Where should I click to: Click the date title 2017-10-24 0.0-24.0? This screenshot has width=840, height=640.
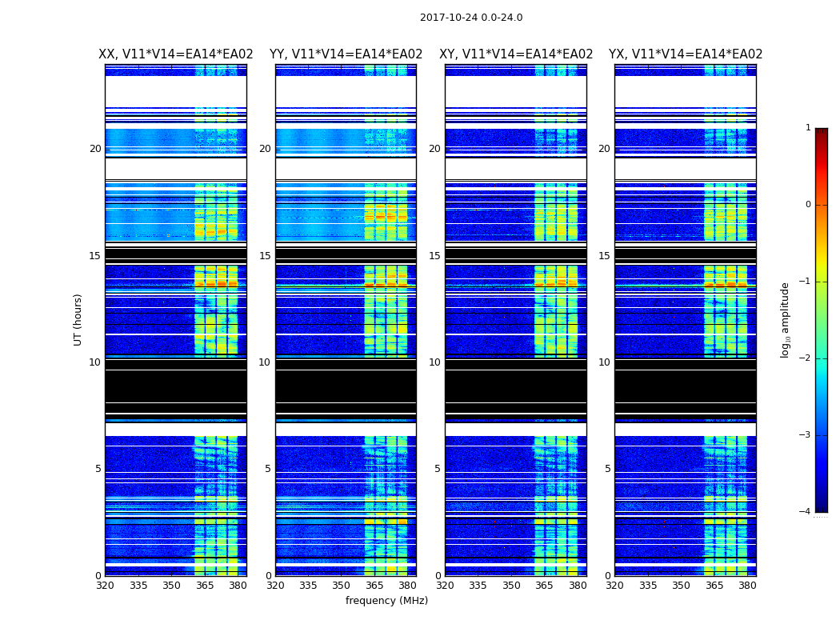point(471,18)
